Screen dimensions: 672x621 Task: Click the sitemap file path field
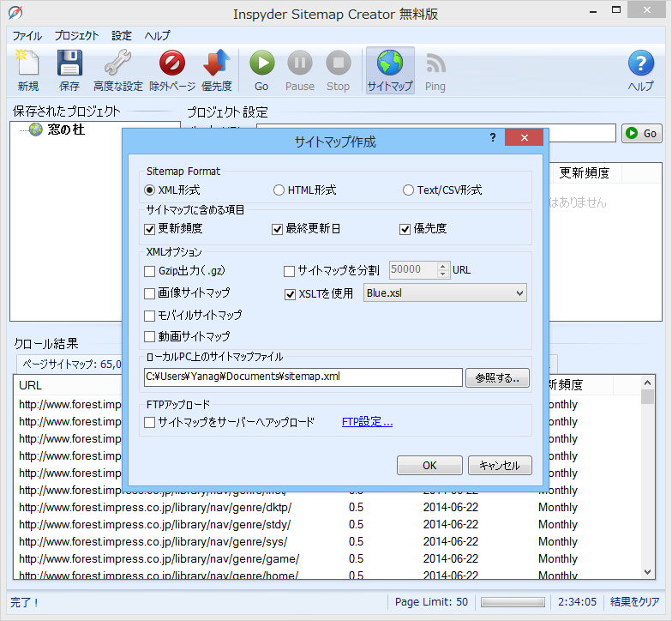[x=303, y=377]
